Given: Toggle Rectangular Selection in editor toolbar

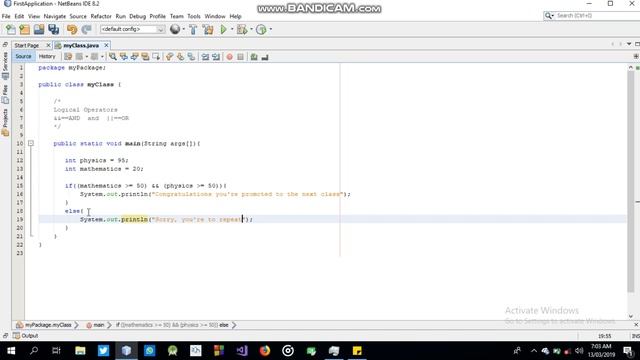Looking at the screenshot, I should click(156, 57).
